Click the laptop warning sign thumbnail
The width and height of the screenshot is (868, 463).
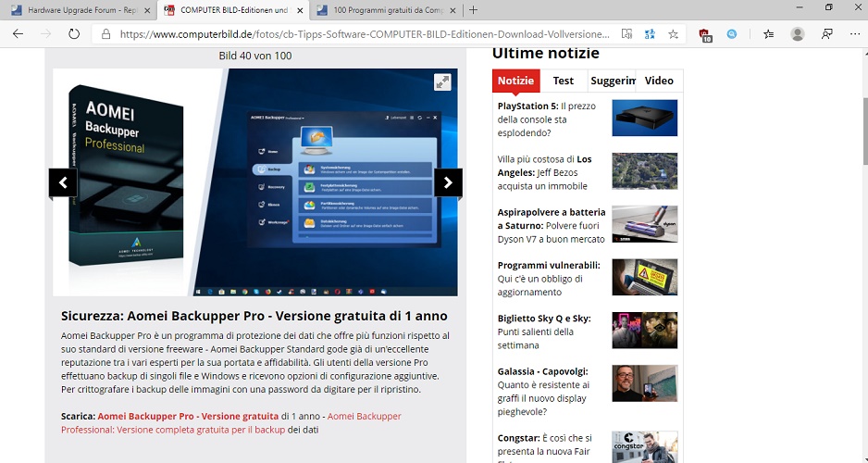644,277
